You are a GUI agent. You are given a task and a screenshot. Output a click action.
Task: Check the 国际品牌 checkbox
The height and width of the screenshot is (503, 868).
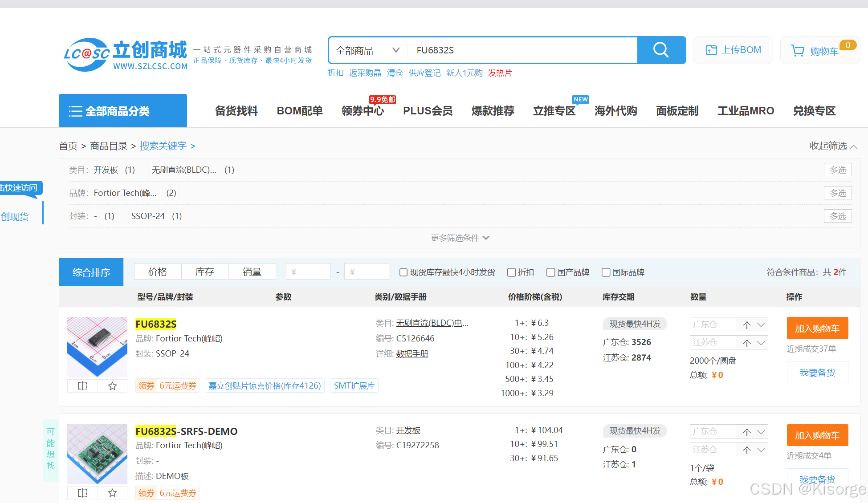606,272
